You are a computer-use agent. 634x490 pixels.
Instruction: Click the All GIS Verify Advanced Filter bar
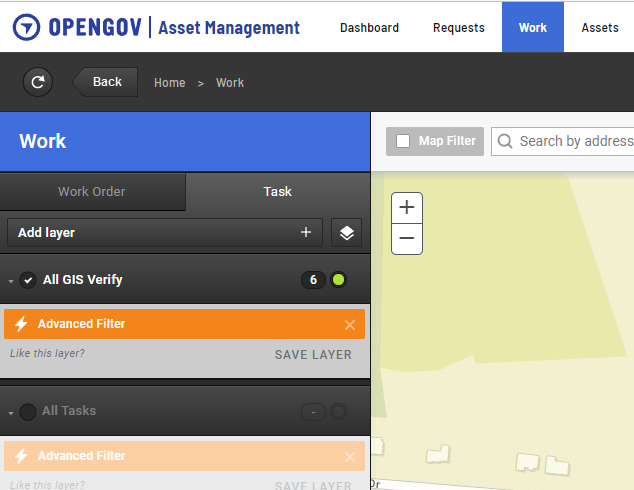(x=184, y=324)
